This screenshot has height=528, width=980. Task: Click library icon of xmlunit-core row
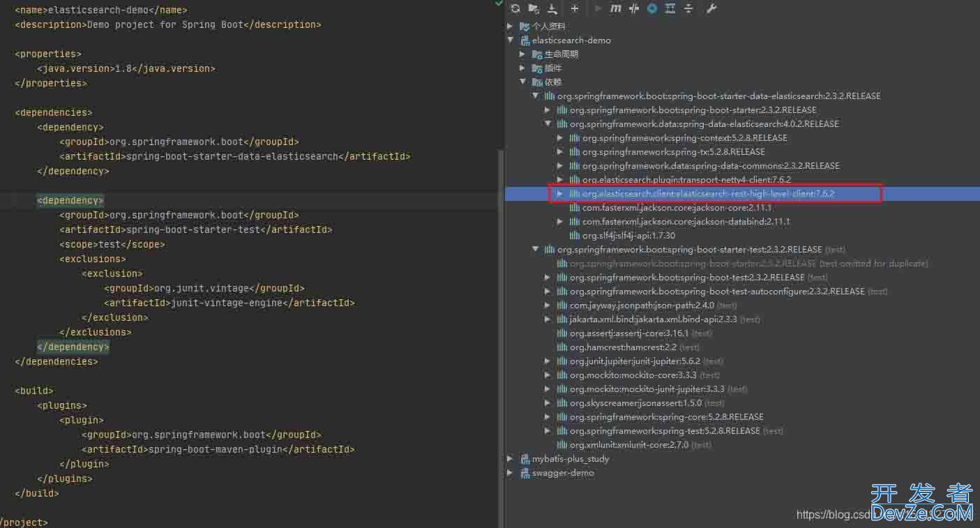point(562,444)
